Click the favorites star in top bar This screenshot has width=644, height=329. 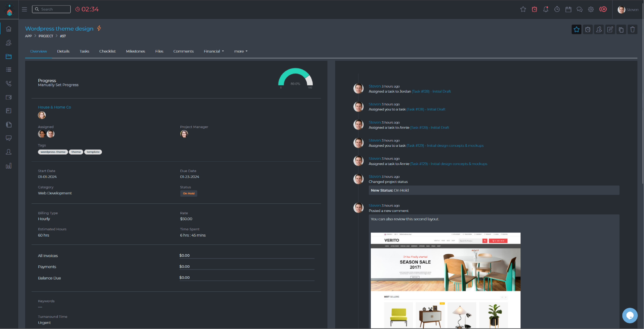coord(523,9)
